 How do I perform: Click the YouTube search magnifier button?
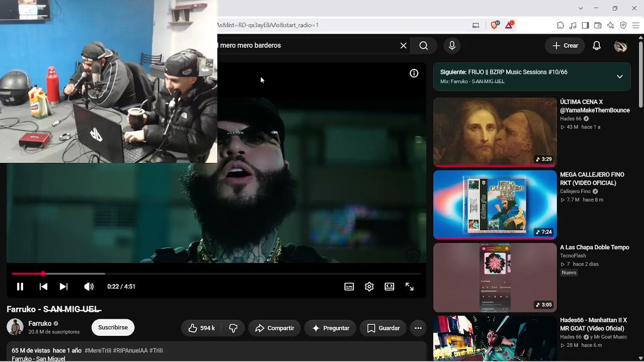(x=424, y=46)
